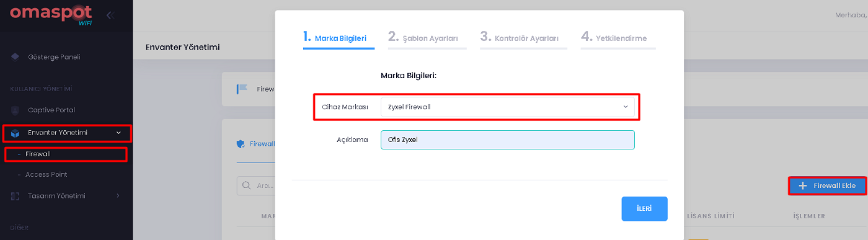
Task: Click the Captive Portal shield icon
Action: pyautogui.click(x=15, y=110)
